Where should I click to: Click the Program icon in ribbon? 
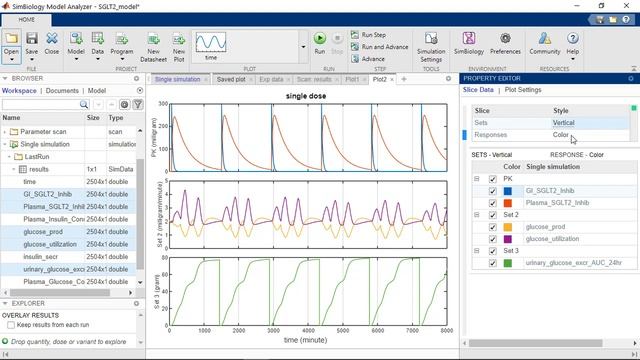click(x=122, y=39)
